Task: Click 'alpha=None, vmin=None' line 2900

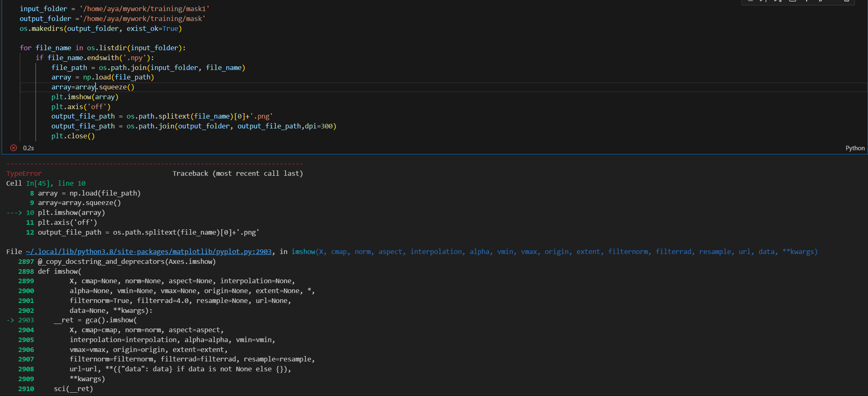Action: pos(192,291)
